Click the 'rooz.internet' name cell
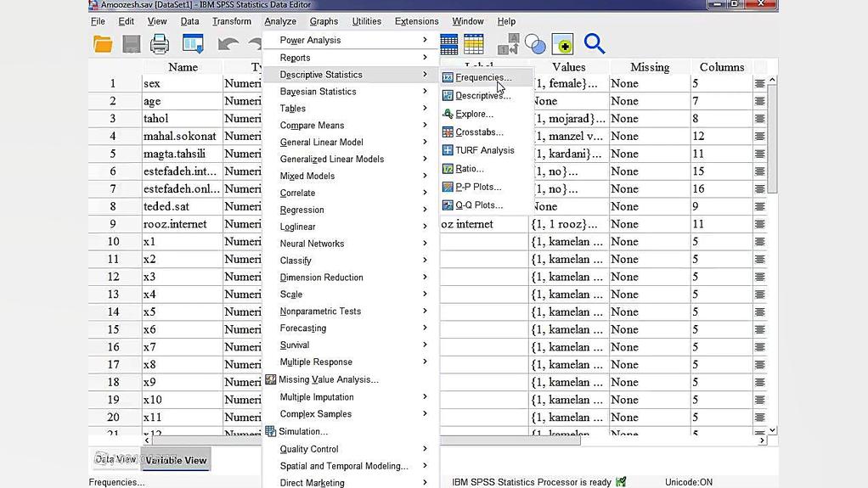Image resolution: width=868 pixels, height=488 pixels. pyautogui.click(x=183, y=224)
